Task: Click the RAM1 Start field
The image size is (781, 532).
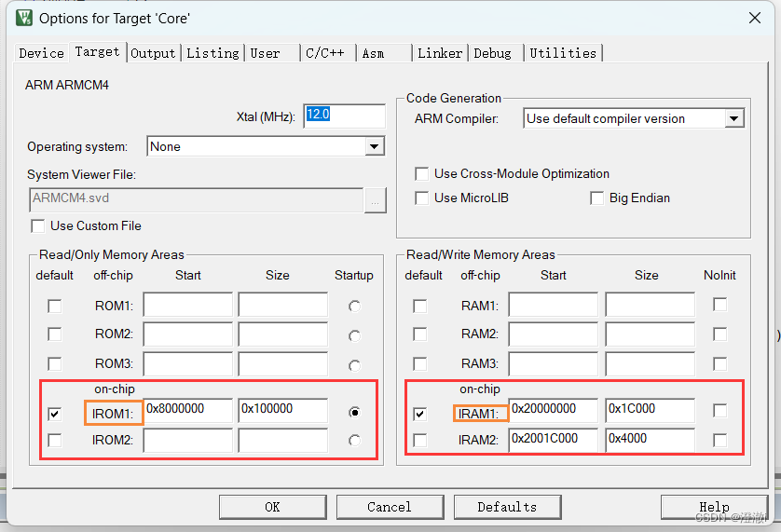Action: click(554, 305)
